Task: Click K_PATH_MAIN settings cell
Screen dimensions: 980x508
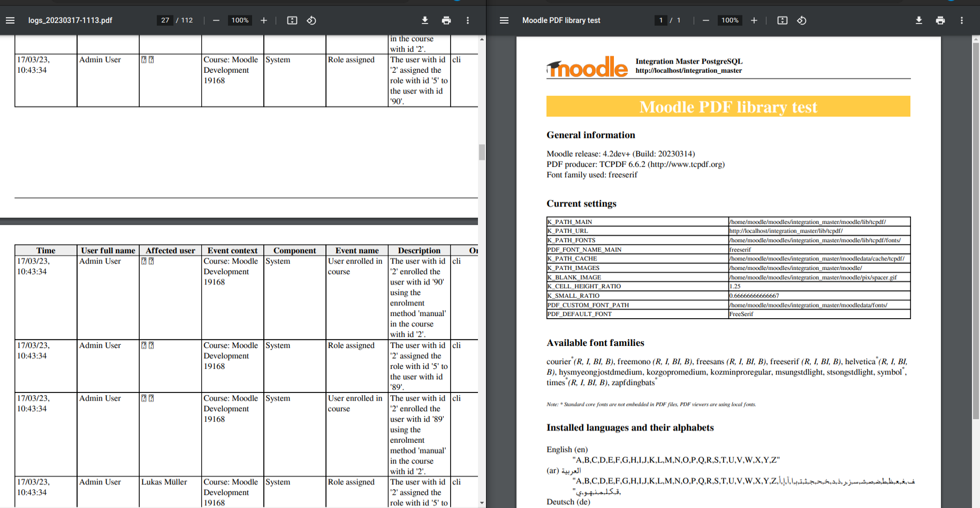Action: [637, 222]
